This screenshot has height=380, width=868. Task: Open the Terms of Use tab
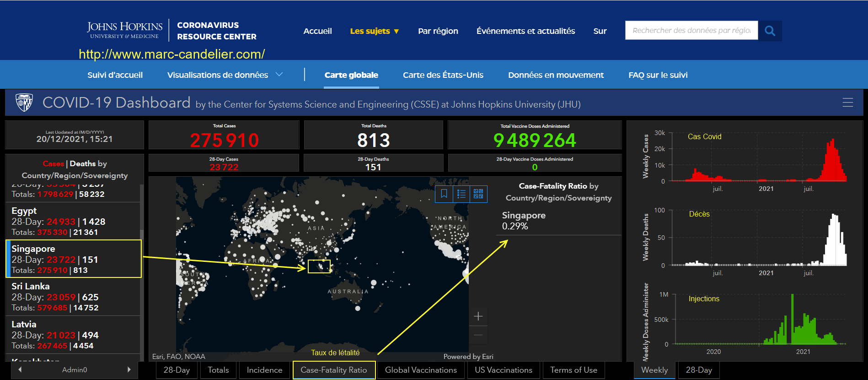click(573, 370)
